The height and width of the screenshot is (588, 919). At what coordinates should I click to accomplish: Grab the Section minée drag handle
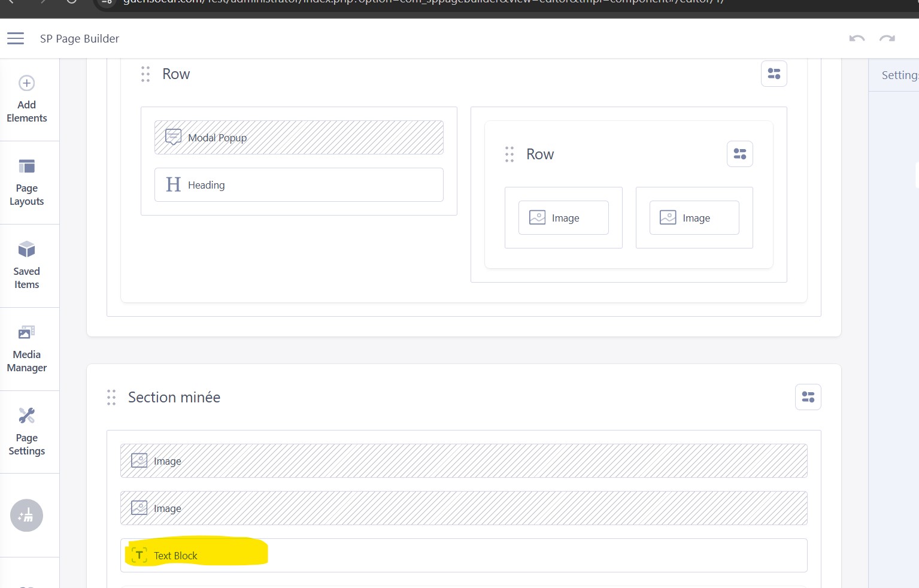pyautogui.click(x=111, y=398)
